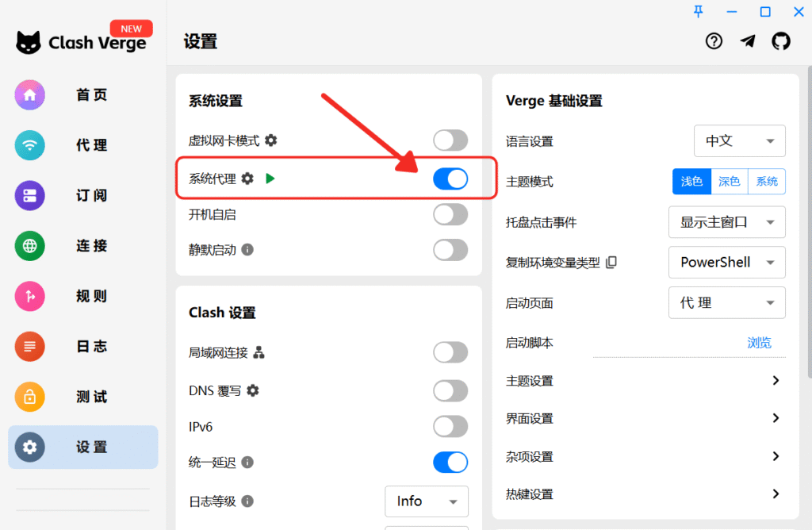Screen dimensions: 812x530
Task: Click the info icon beside 静默启动
Action: (x=247, y=250)
